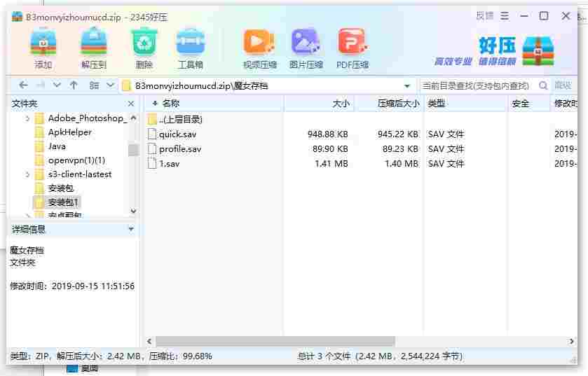Click the 1.41 MB size cell
This screenshot has height=376, width=588.
pos(331,163)
